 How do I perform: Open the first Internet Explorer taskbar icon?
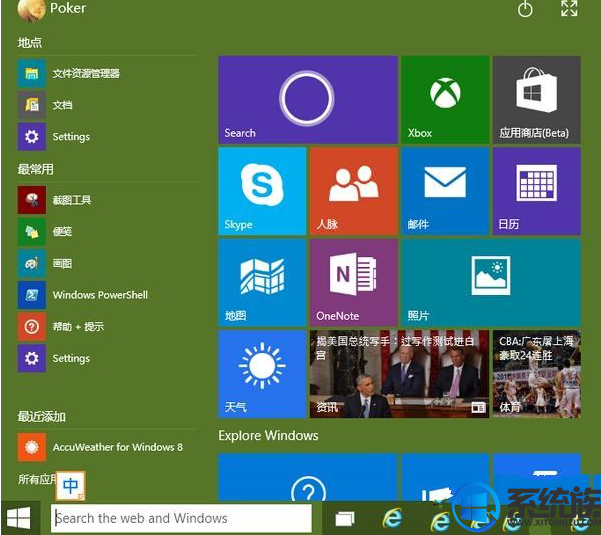pyautogui.click(x=392, y=518)
